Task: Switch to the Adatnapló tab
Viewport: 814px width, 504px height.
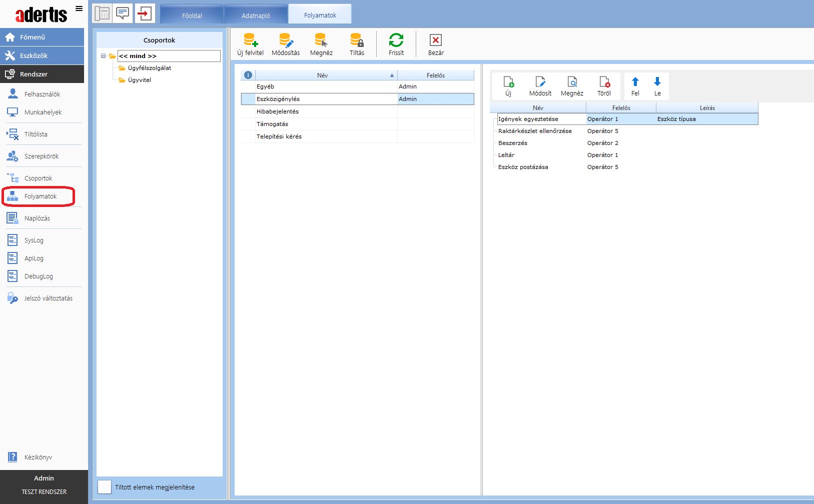Action: 256,15
